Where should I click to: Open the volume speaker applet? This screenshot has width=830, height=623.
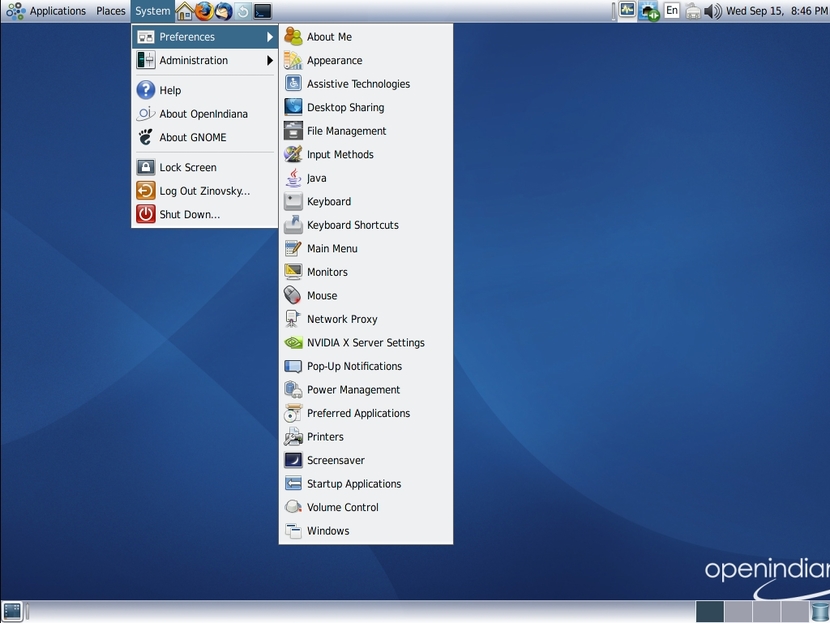[x=712, y=11]
